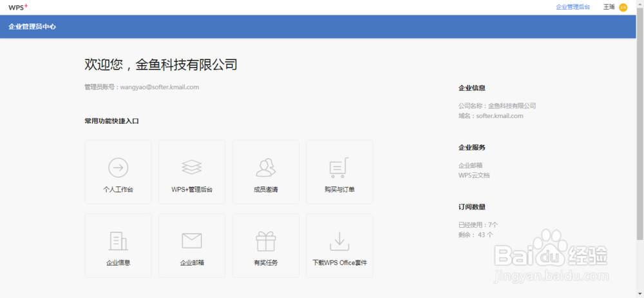
Task: Click the 常用功能快捷入口 heading
Action: (111, 121)
